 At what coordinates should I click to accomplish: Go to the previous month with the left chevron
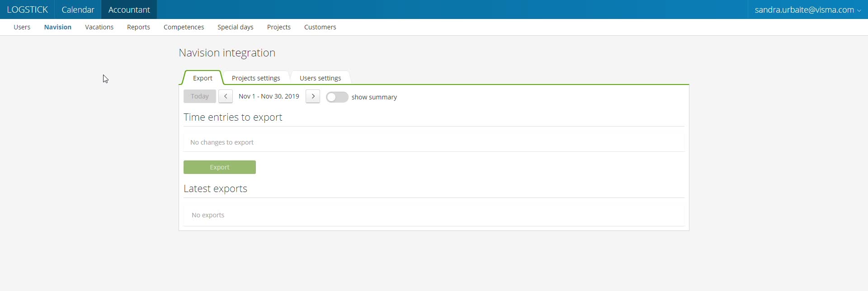(x=226, y=96)
